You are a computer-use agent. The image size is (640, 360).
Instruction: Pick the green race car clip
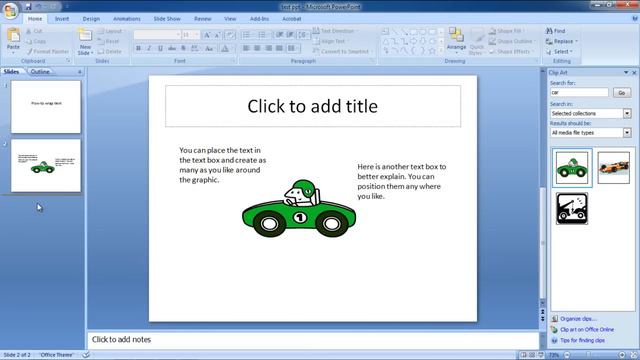coord(572,168)
